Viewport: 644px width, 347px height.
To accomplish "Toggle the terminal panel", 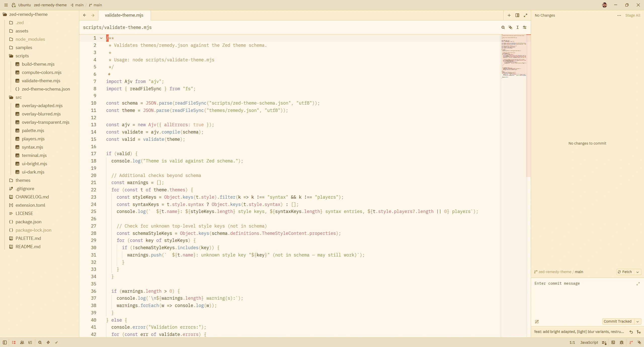I will 613,342.
